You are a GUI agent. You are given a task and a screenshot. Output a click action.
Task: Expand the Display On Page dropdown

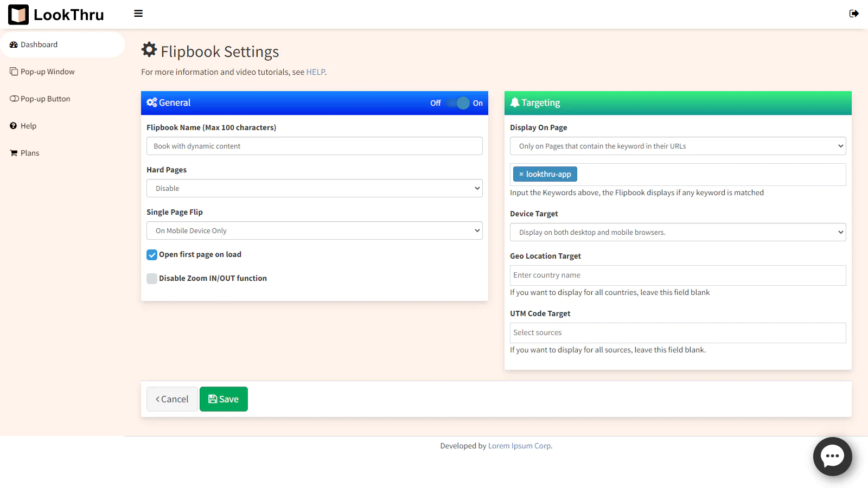coord(678,146)
